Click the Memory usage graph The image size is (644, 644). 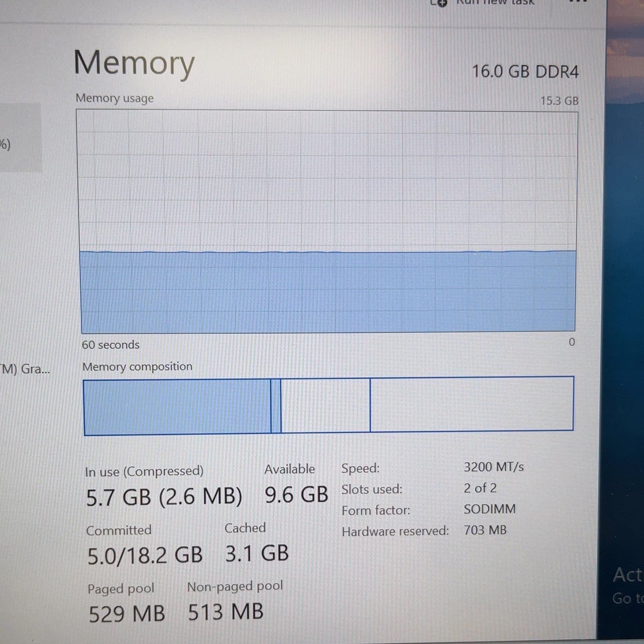327,222
